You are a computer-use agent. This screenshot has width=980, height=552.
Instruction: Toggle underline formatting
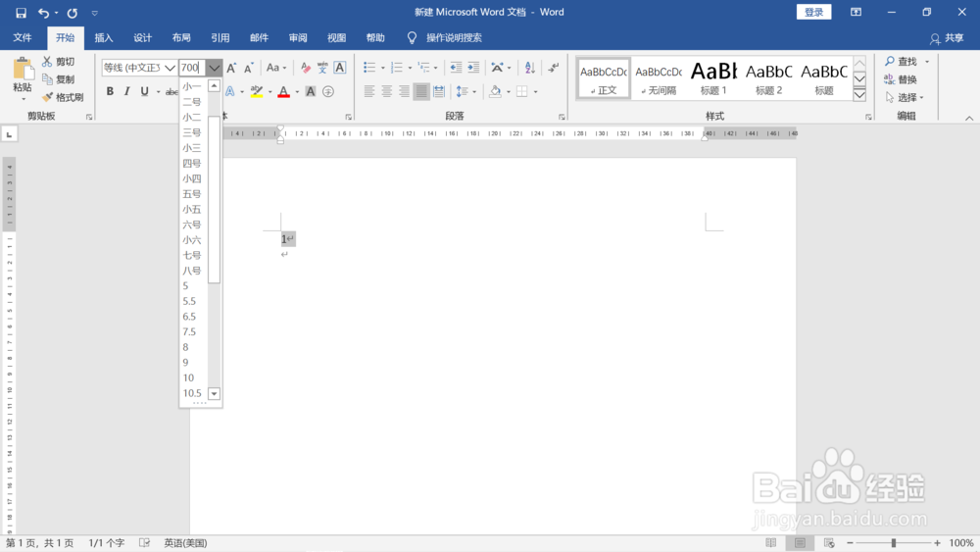[144, 92]
